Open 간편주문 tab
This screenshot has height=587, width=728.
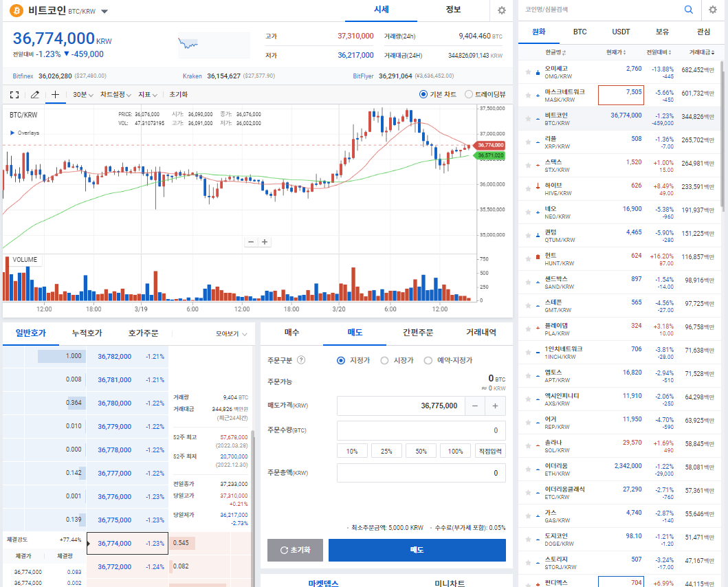(418, 333)
